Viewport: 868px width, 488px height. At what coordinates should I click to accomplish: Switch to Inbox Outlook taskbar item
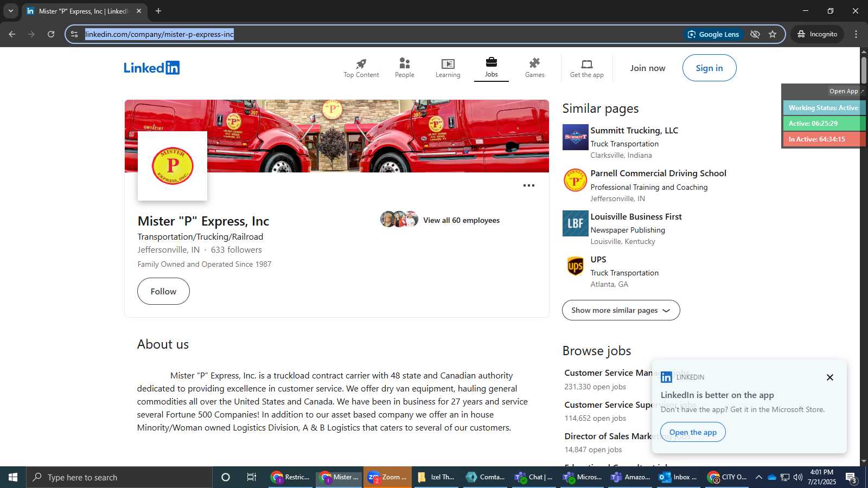678,477
